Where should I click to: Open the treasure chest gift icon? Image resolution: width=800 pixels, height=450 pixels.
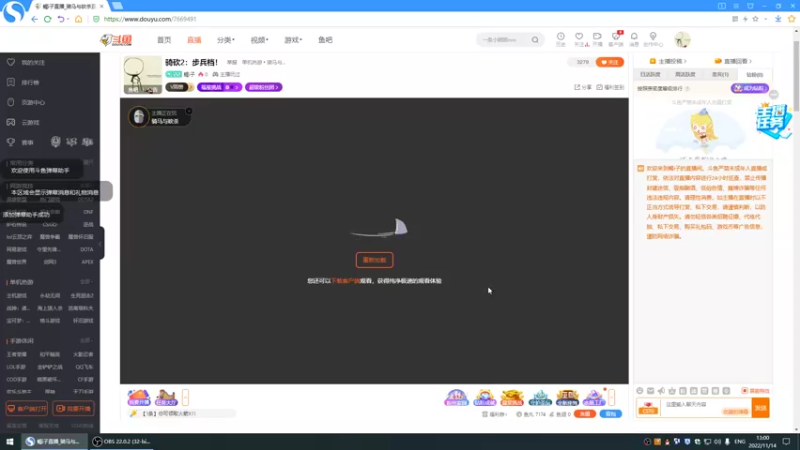(x=512, y=397)
